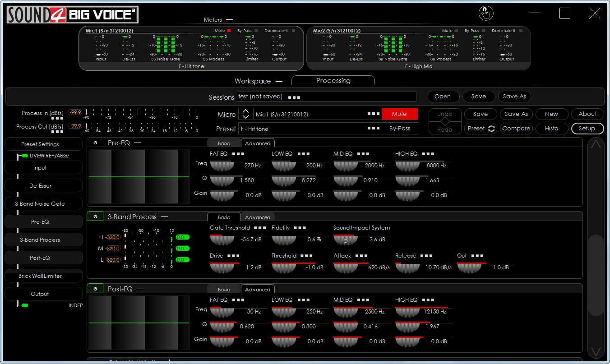
Task: Adjust Pre-EQ FAT EQ Freq knob
Action: 223,166
